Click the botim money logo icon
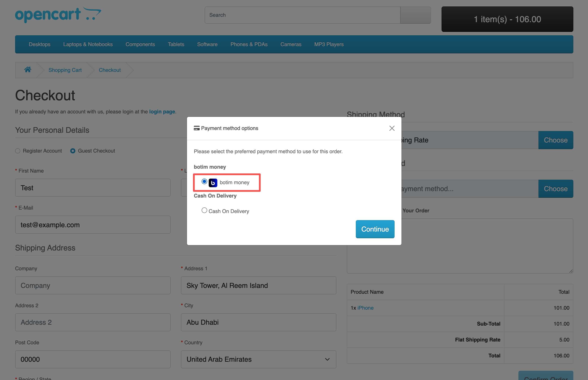588x380 pixels. tap(213, 183)
